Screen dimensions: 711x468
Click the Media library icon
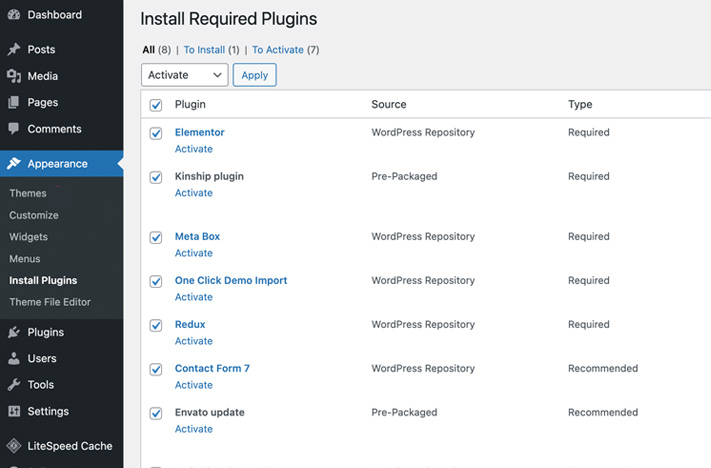coord(14,76)
